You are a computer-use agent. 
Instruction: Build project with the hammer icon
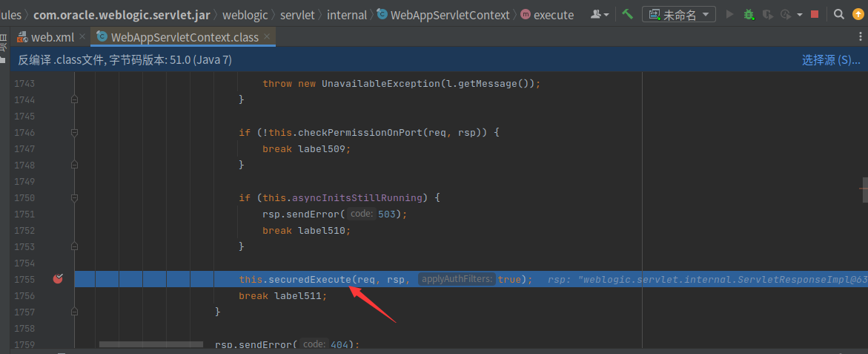tap(627, 14)
